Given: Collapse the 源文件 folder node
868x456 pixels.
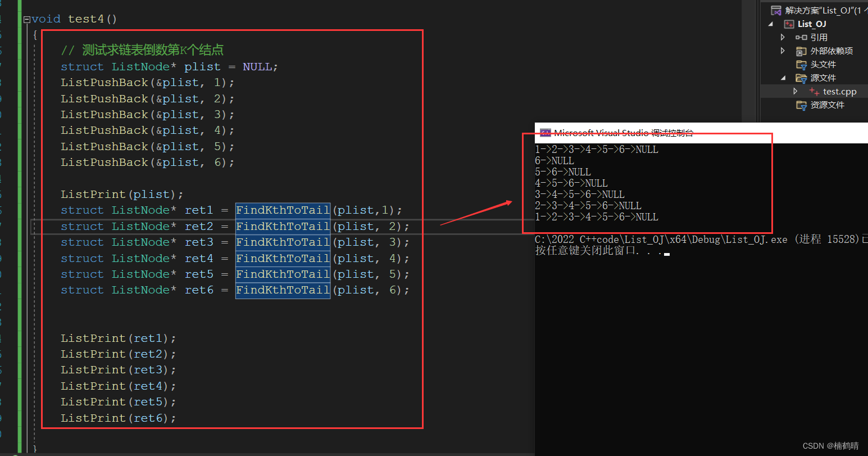Looking at the screenshot, I should [784, 78].
